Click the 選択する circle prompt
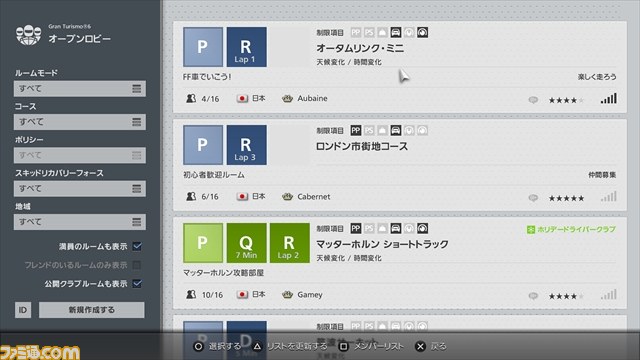The image size is (640, 360). [x=217, y=347]
